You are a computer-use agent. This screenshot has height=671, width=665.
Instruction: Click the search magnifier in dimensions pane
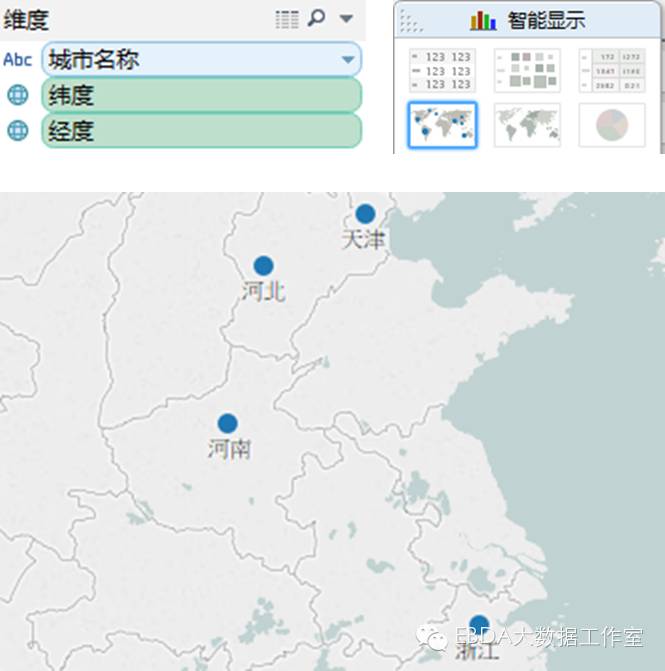click(x=317, y=18)
